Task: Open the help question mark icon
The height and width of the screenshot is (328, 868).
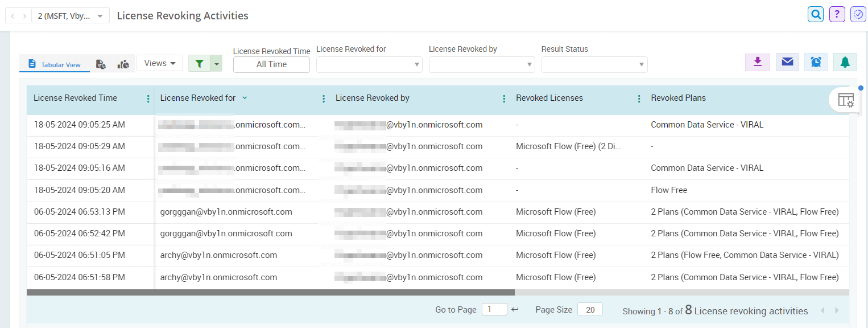Action: click(837, 15)
